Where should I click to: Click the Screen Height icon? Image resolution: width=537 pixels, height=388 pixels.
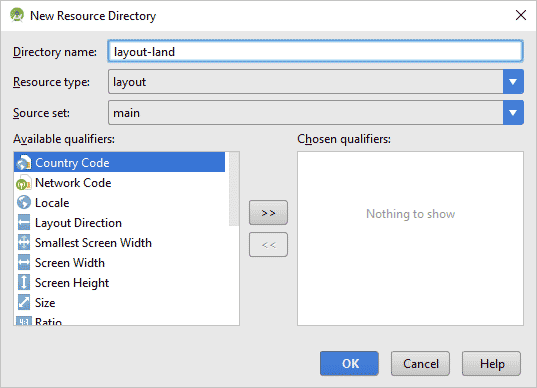coord(24,283)
